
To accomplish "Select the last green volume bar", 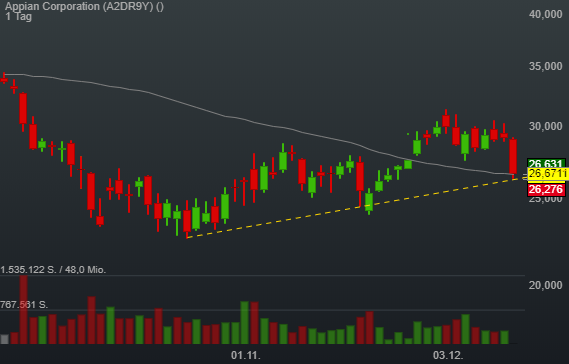I will [504, 337].
